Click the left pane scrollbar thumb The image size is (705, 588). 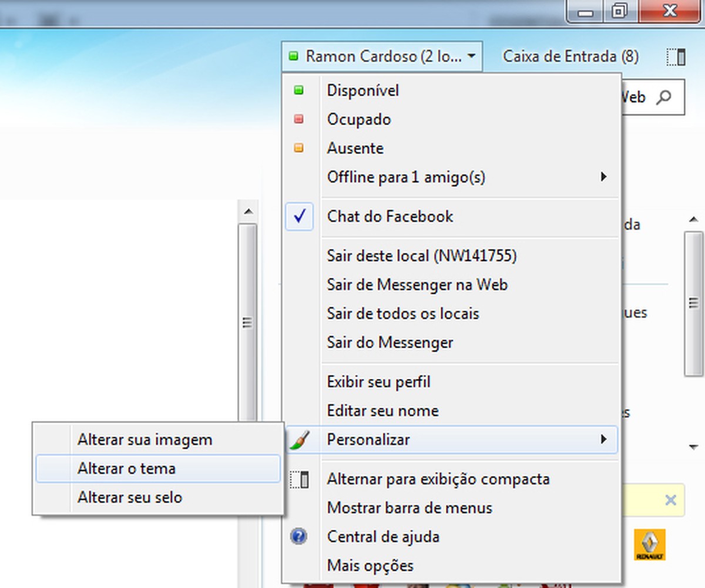click(248, 322)
